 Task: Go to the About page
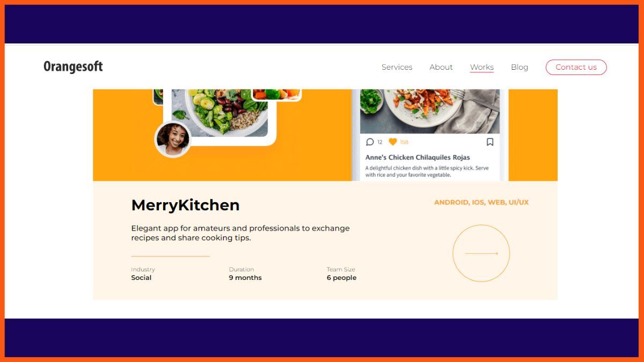441,67
